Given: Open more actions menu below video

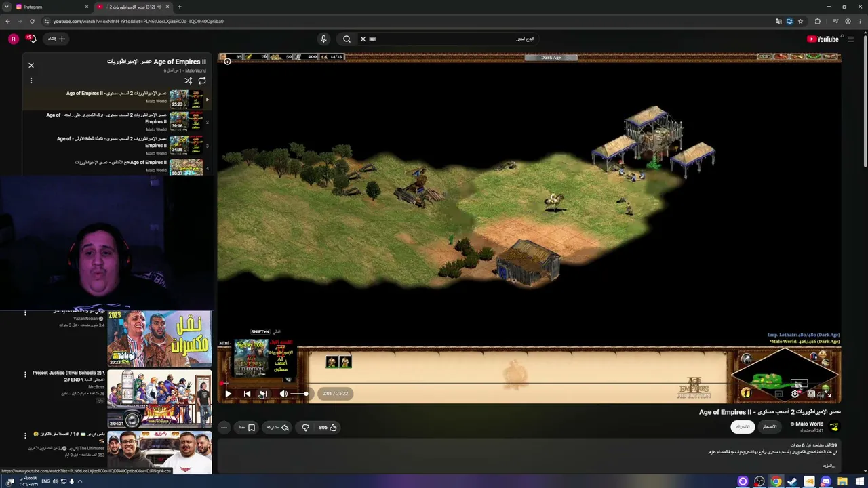Looking at the screenshot, I should click(x=224, y=428).
